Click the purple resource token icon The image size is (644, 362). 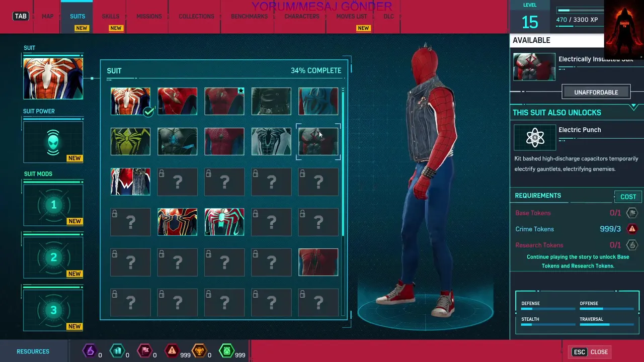89,350
